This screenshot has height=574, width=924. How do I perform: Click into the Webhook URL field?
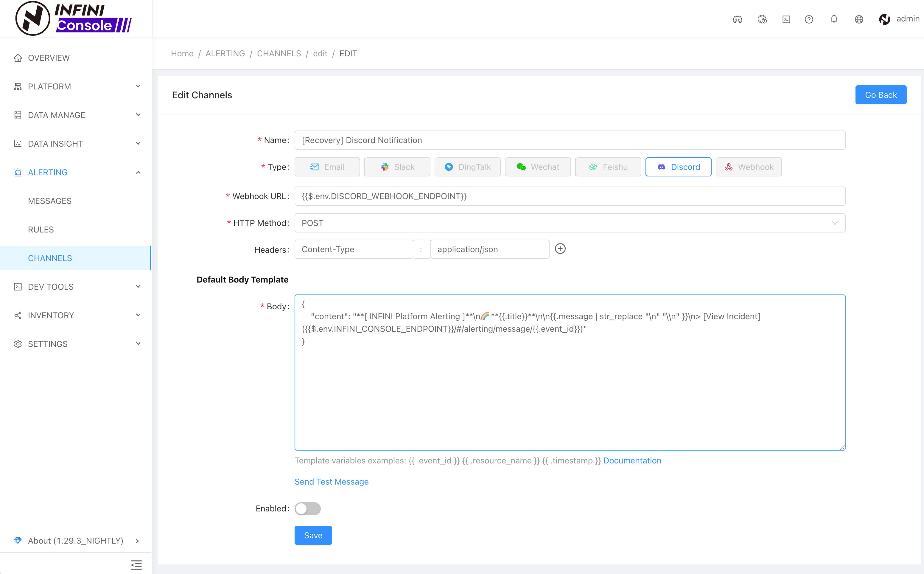569,196
